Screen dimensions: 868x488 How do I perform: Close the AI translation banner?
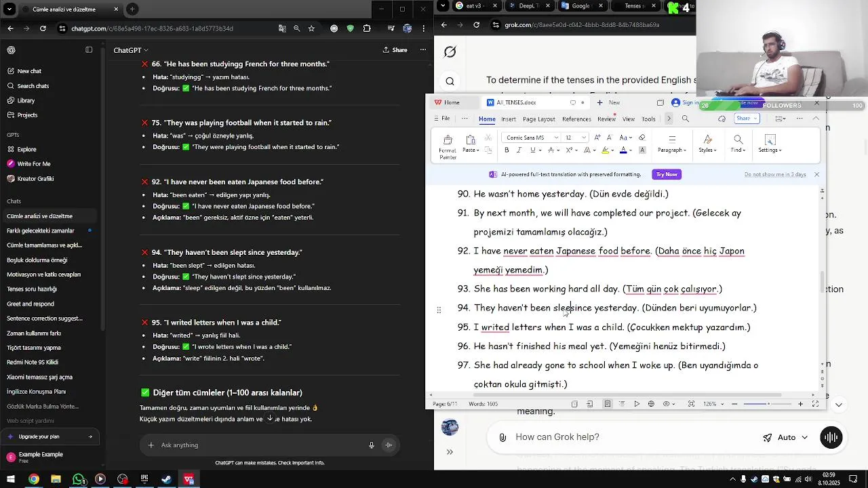click(816, 174)
